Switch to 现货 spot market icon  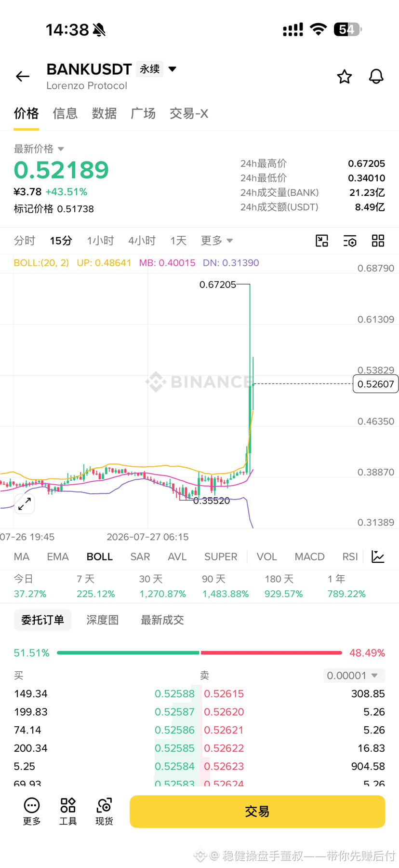tap(104, 812)
